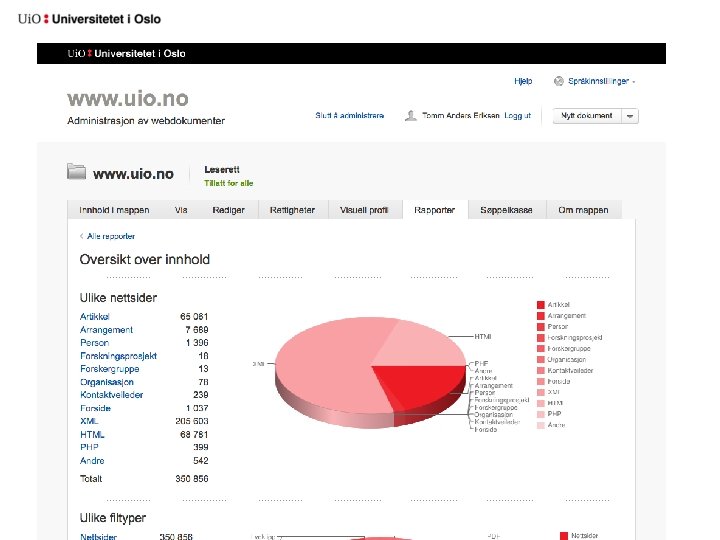Click Slutt å administrere link
720x540 pixels.
(x=349, y=116)
